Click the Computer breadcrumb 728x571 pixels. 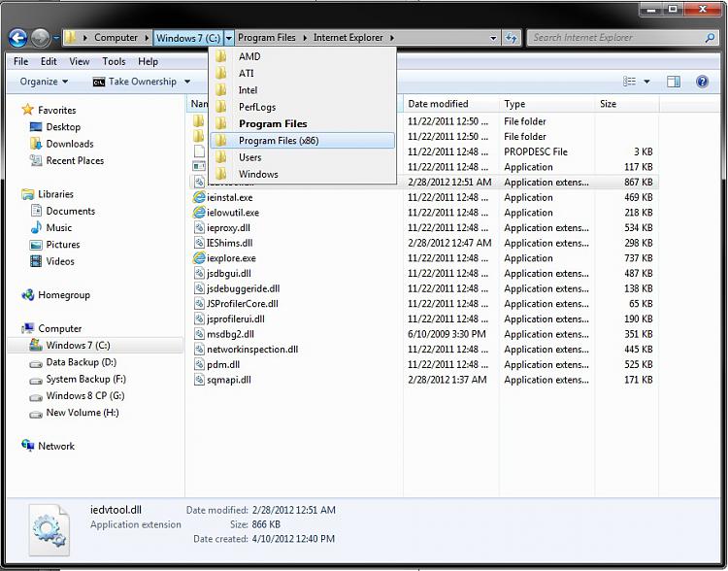tap(116, 38)
